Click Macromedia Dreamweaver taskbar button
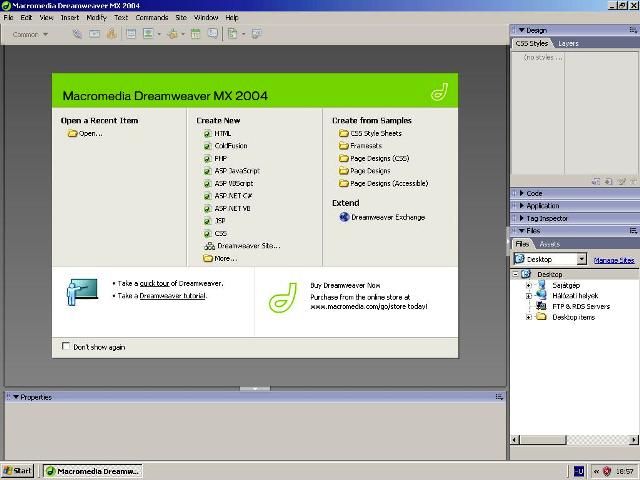 pyautogui.click(x=93, y=471)
